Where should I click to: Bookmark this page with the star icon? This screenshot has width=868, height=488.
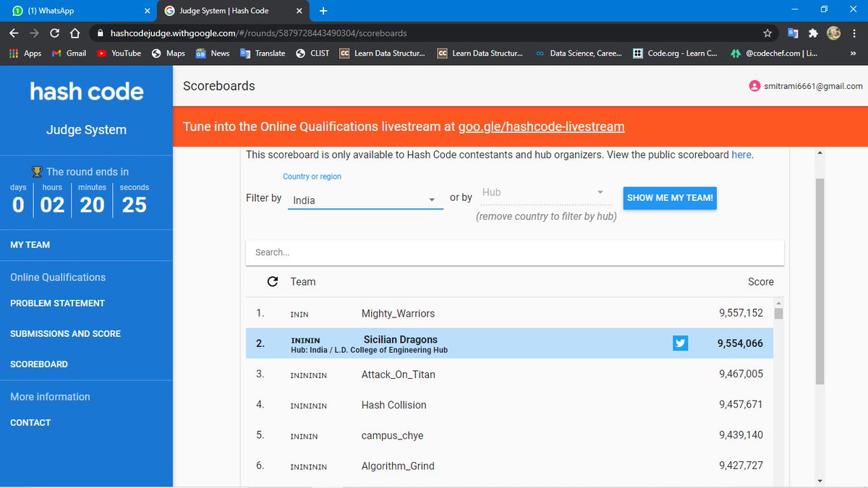pos(767,33)
